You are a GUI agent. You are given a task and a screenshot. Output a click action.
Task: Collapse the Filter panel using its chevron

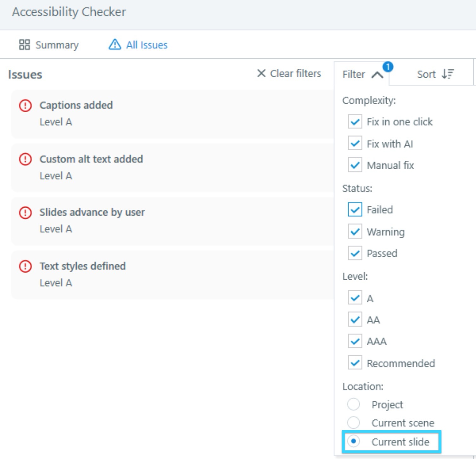377,75
